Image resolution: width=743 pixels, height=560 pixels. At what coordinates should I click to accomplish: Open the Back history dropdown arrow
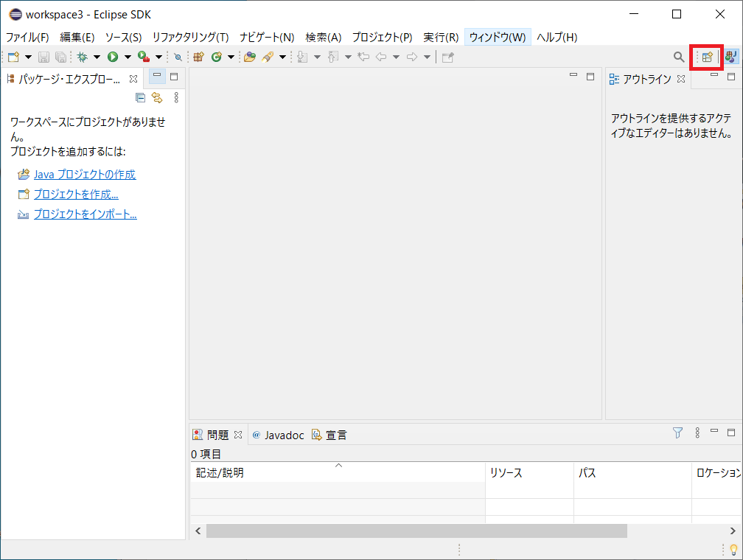(396, 57)
